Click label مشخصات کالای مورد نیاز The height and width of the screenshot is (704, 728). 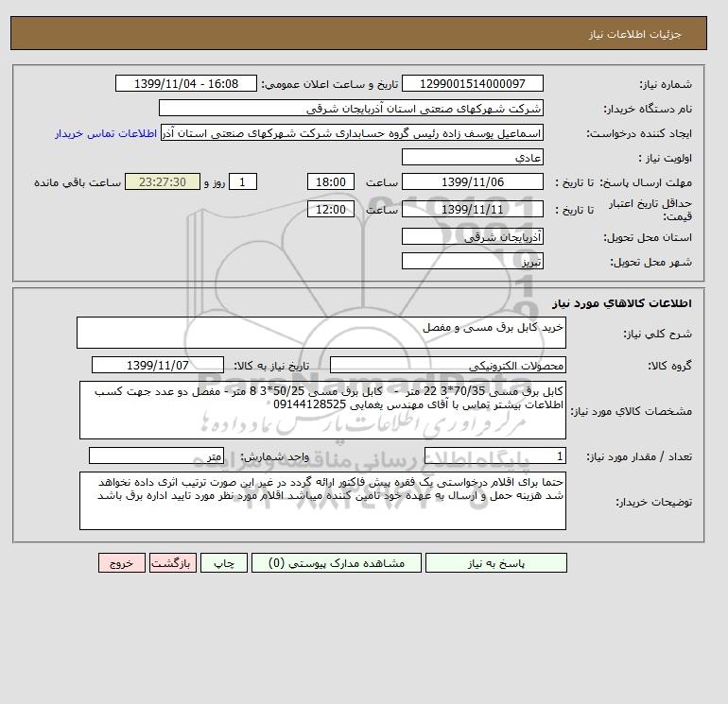click(632, 411)
